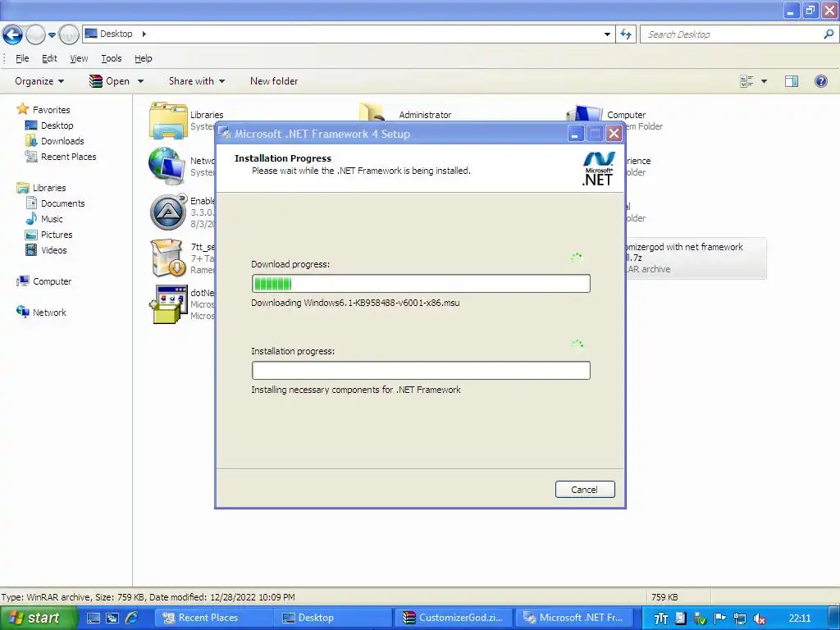Click the Internet Explorer quick launch icon
Image resolution: width=840 pixels, height=630 pixels.
point(132,618)
